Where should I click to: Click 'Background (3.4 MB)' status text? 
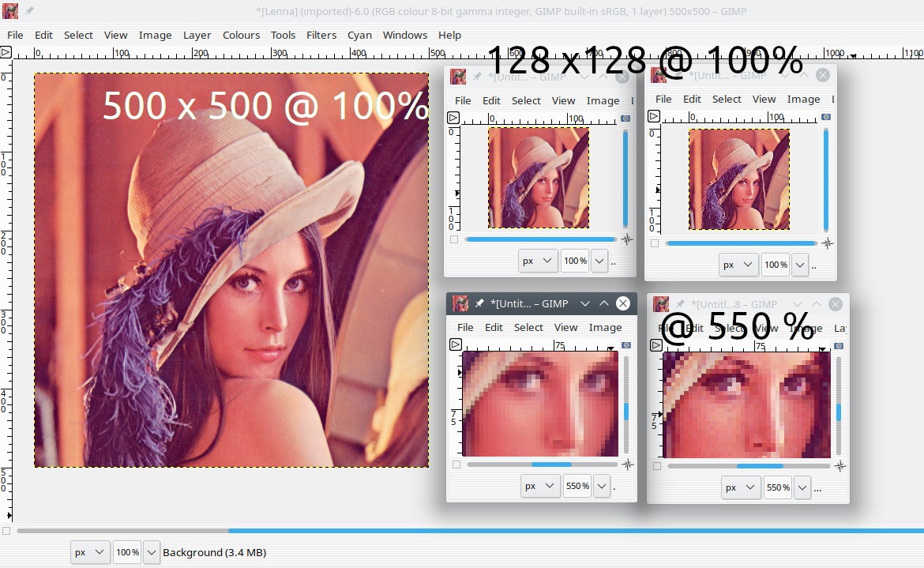215,553
